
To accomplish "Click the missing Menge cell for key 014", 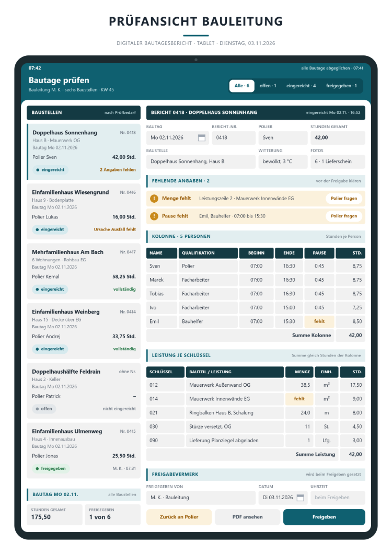I will (299, 399).
